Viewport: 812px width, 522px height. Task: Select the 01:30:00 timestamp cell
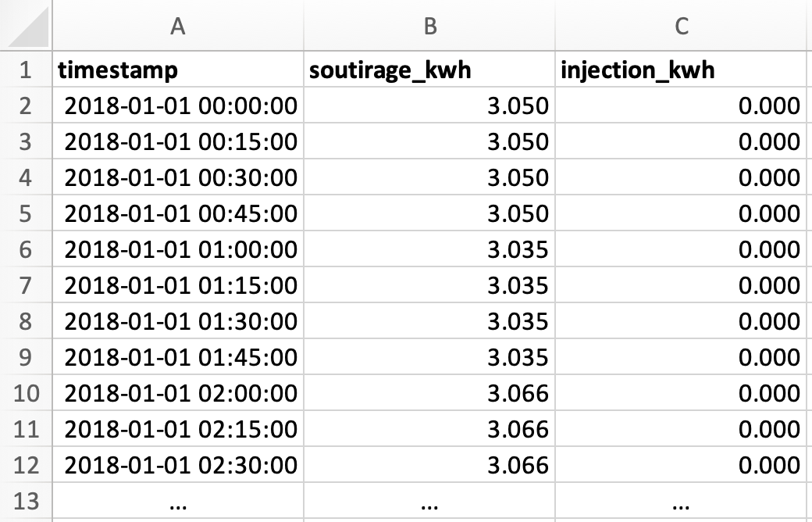point(178,321)
